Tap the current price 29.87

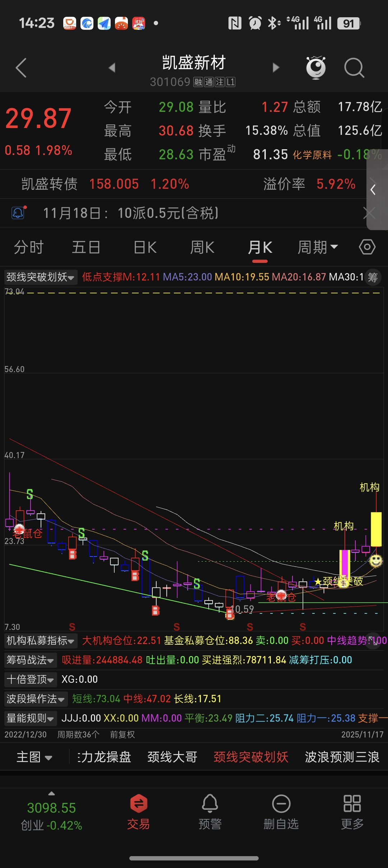point(38,118)
